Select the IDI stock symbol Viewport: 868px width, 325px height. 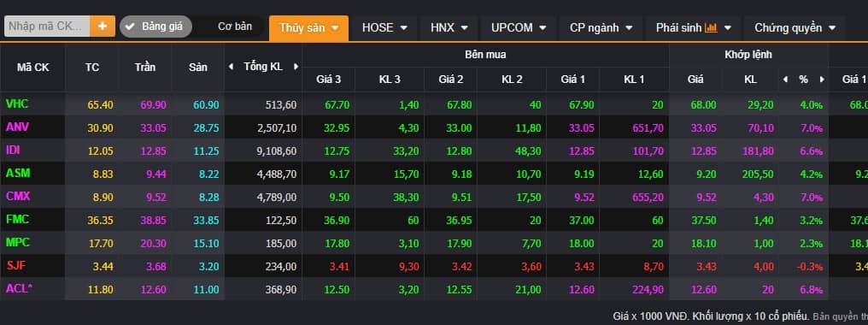tap(14, 150)
